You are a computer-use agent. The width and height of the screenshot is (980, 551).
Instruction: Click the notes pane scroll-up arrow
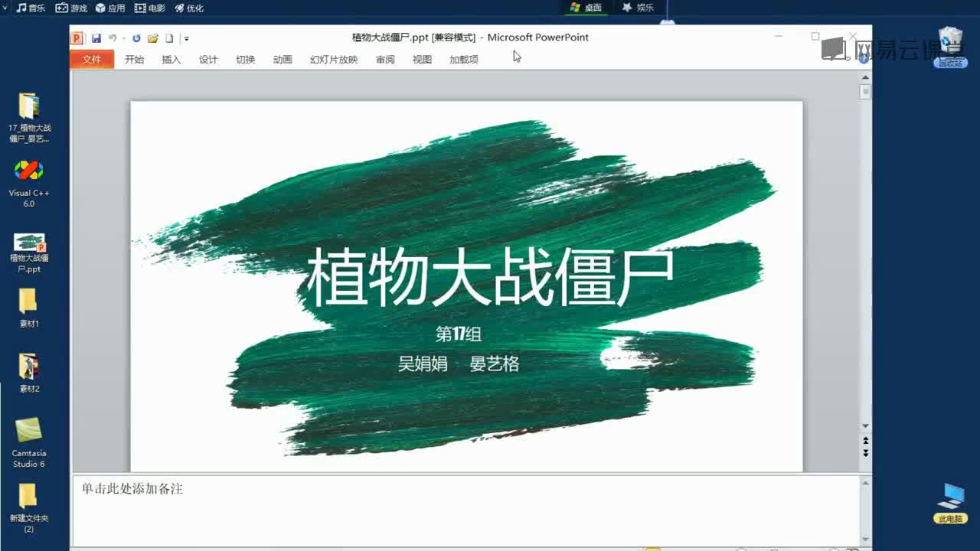(866, 483)
